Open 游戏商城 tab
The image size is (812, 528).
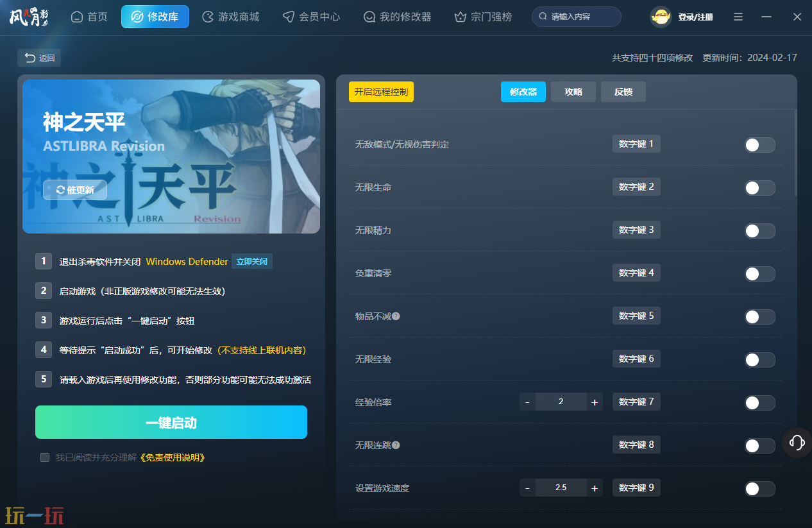(x=231, y=17)
